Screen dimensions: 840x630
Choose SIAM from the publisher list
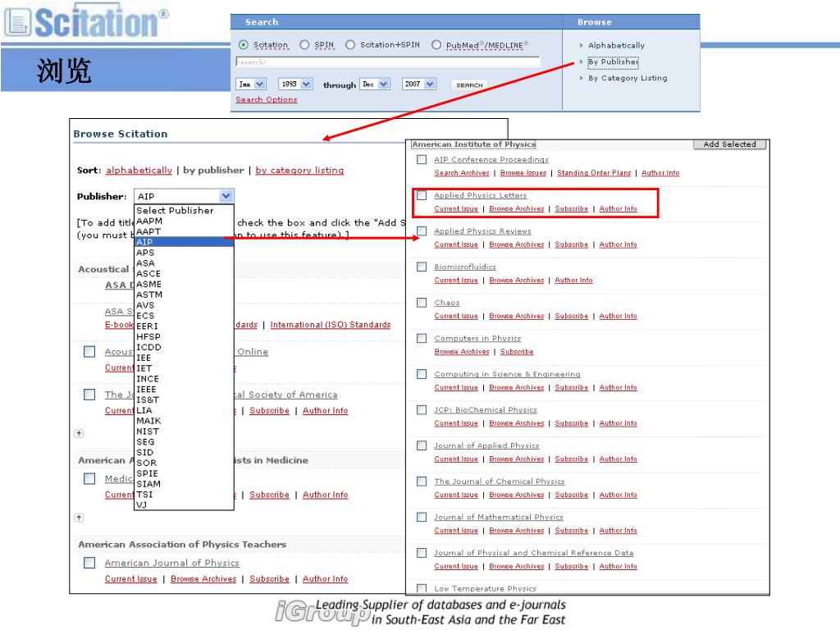185,484
